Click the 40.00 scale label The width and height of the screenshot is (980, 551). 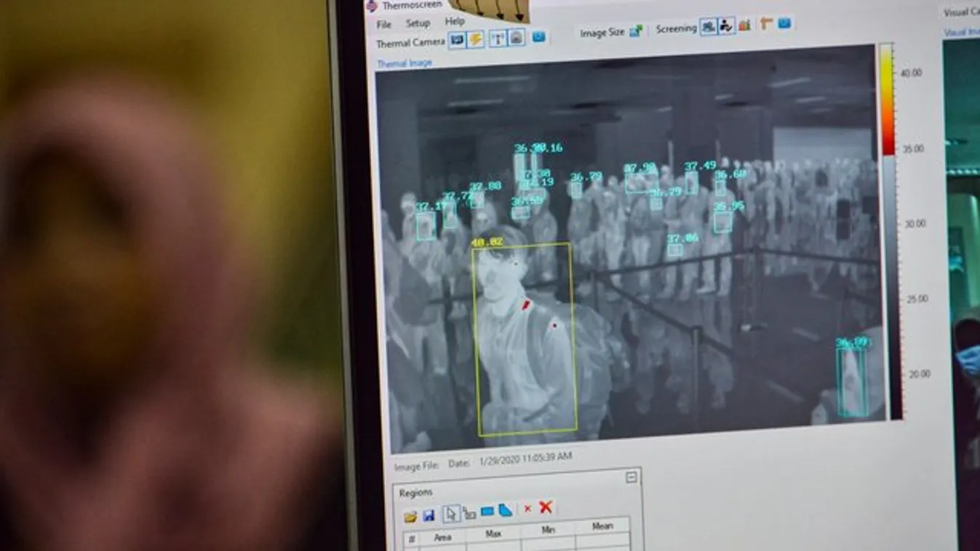911,73
